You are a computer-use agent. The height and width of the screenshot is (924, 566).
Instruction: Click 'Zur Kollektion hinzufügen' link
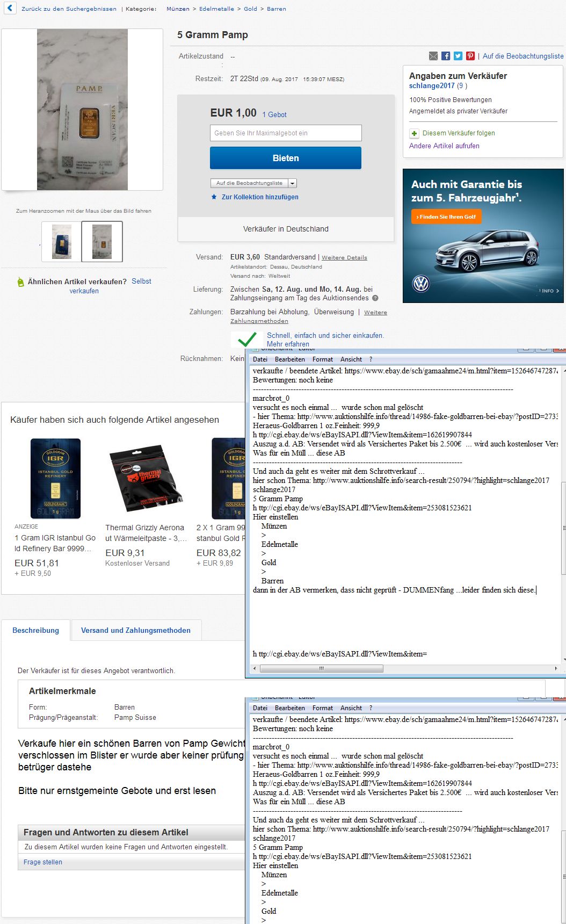pyautogui.click(x=260, y=197)
